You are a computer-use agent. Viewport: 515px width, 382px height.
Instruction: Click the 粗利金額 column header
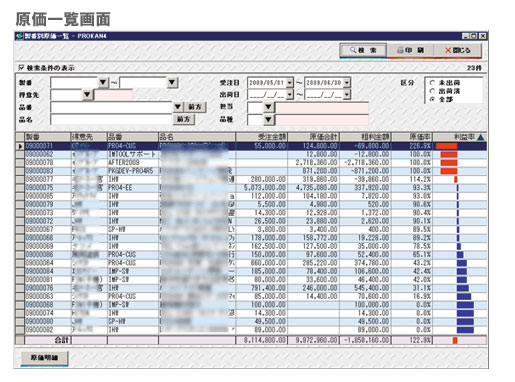(365, 137)
